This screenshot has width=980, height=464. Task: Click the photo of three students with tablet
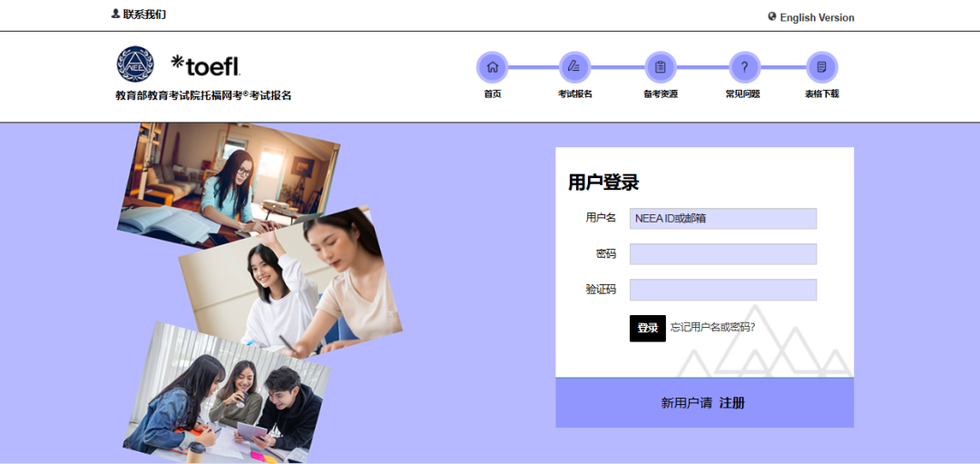(x=226, y=392)
